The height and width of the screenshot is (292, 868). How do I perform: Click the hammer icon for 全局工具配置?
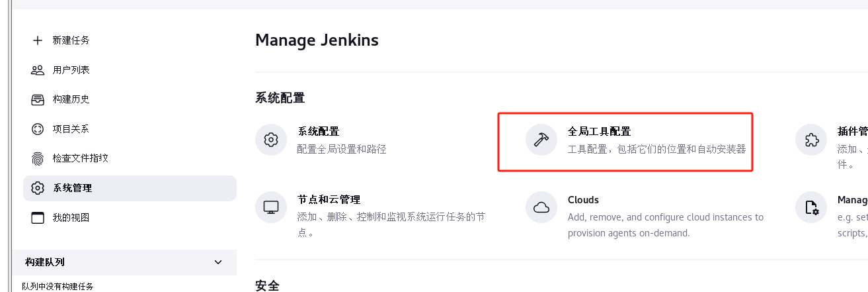(x=541, y=140)
